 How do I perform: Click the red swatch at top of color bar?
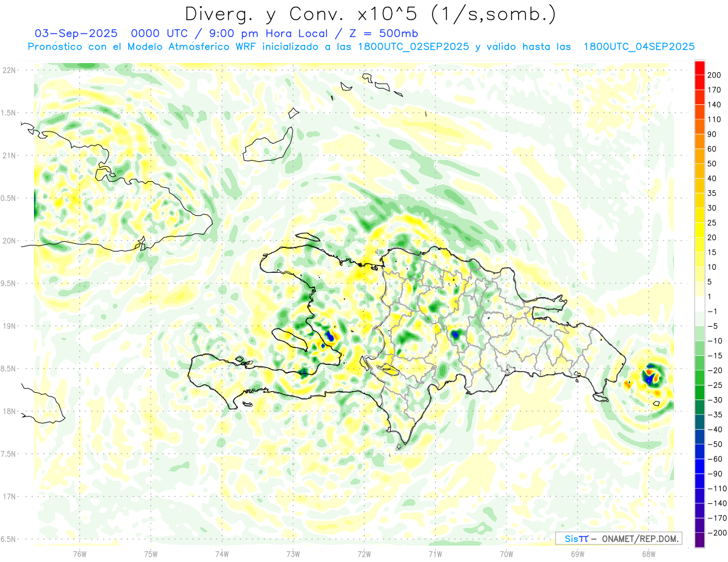click(x=699, y=67)
